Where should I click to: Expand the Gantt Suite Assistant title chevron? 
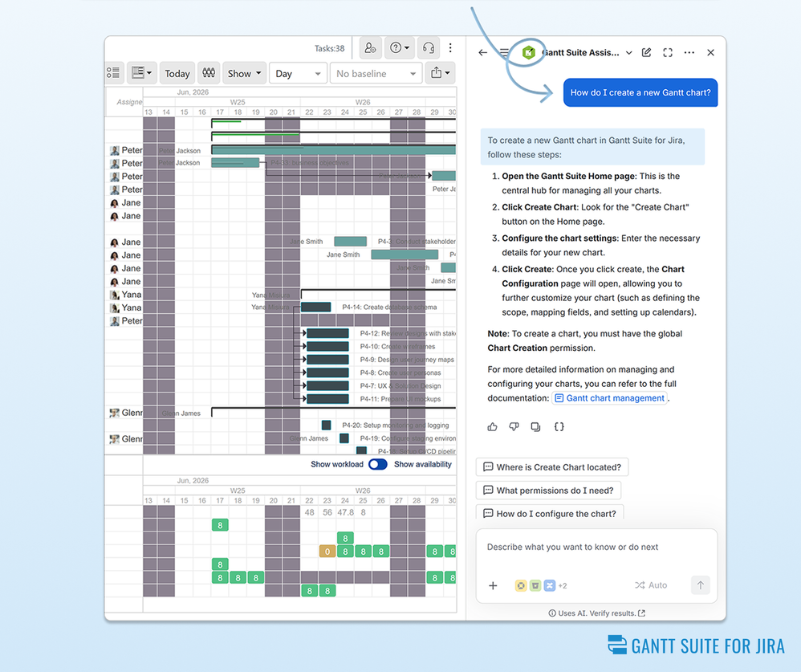coord(629,53)
